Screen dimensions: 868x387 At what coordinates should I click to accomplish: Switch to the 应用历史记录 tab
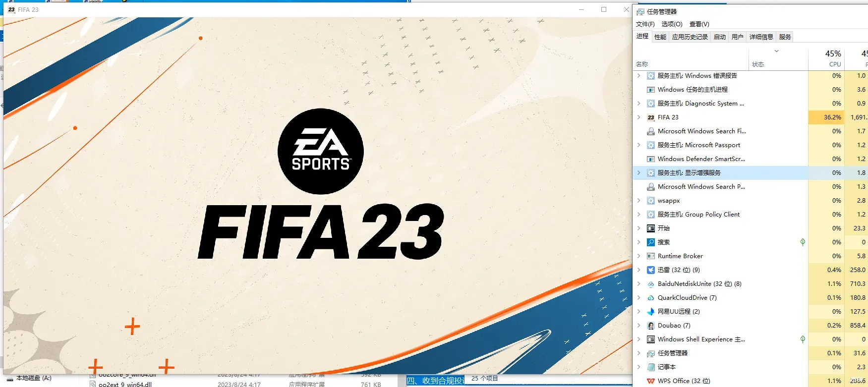(690, 37)
